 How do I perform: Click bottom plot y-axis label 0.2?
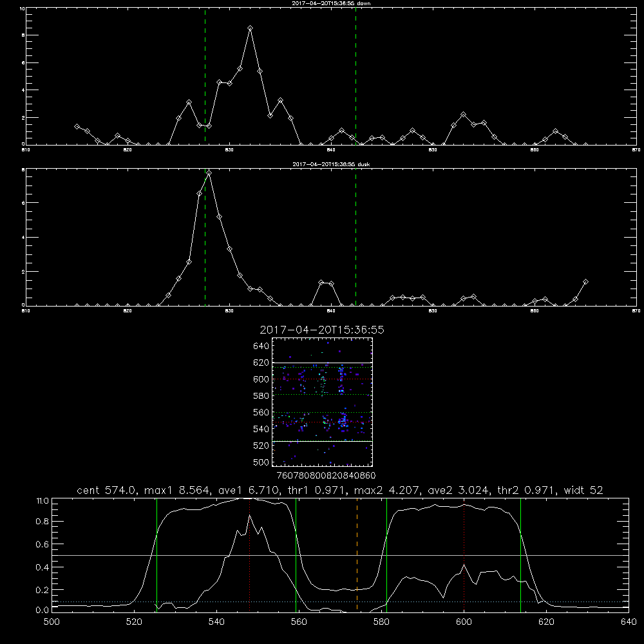[43, 590]
